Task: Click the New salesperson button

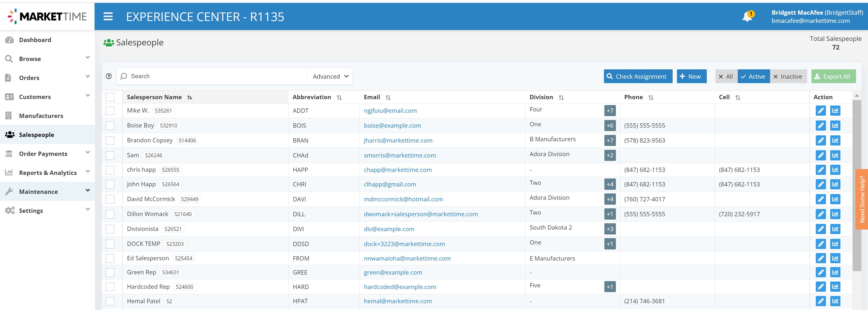Action: tap(691, 76)
